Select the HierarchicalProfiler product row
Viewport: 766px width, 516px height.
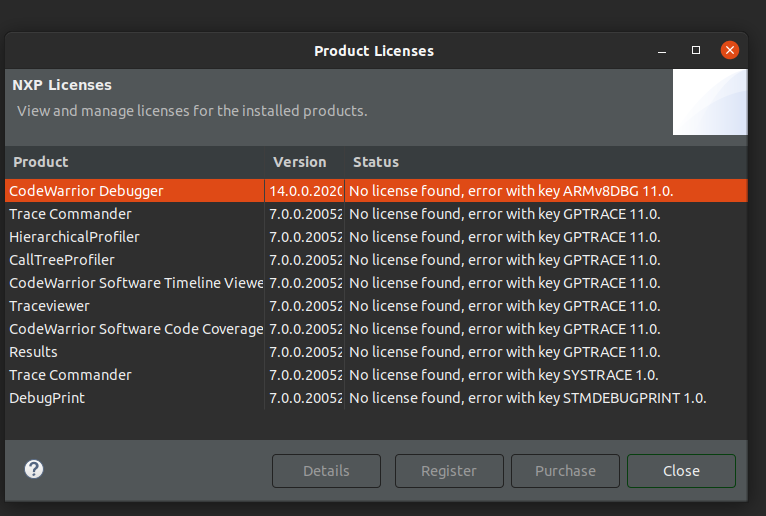click(74, 237)
